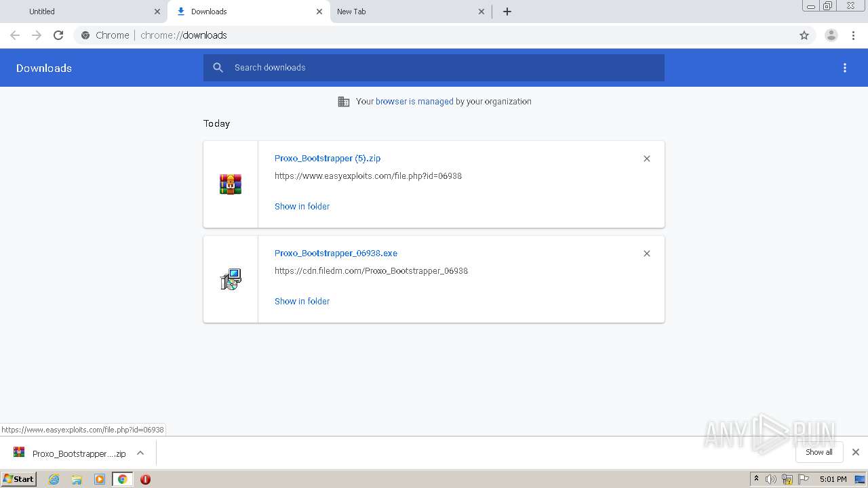Click the search magnifier icon
This screenshot has width=868, height=488.
[x=218, y=68]
